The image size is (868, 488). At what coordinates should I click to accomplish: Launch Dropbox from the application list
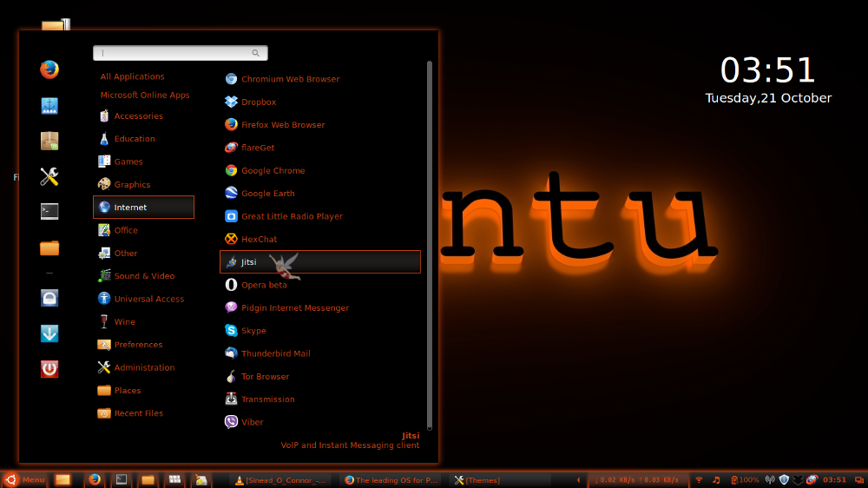point(320,102)
